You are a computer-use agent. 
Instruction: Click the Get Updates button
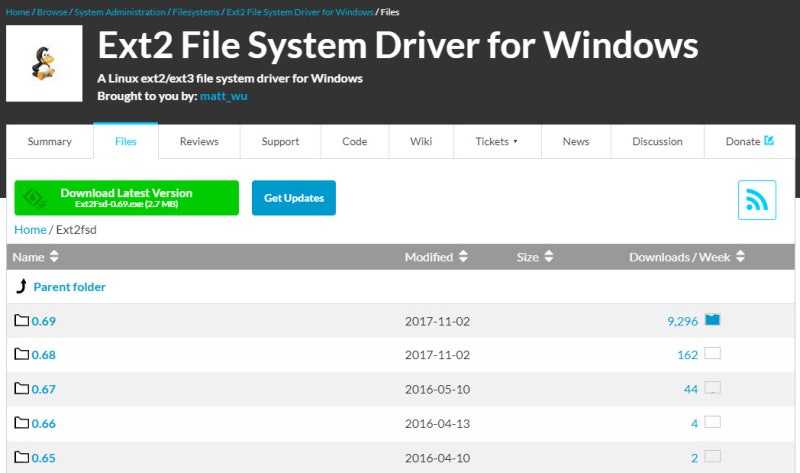(294, 198)
